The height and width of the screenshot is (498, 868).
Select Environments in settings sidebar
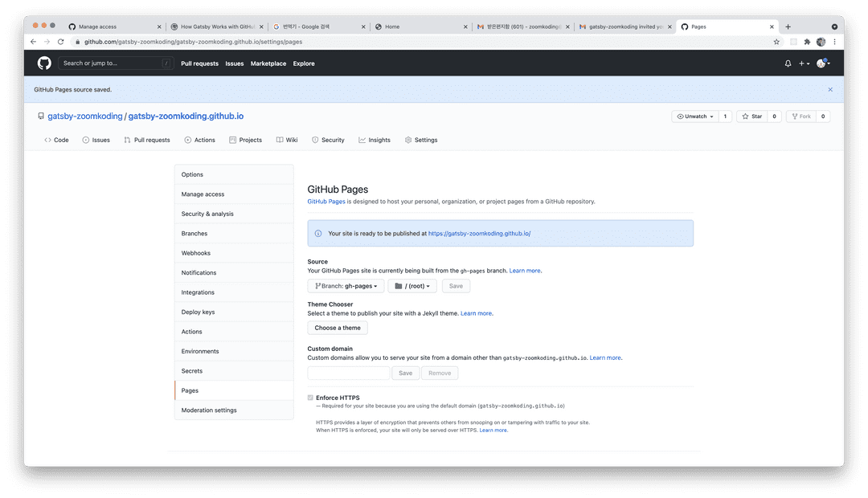click(234, 351)
